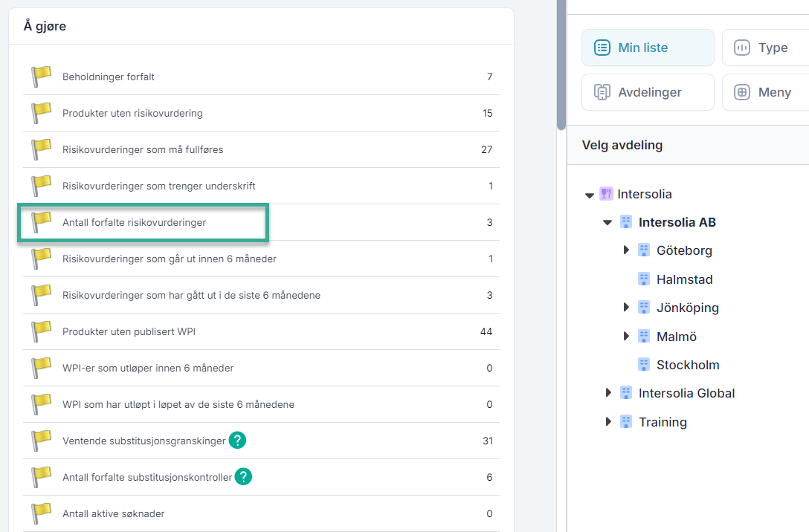809x532 pixels.
Task: Click the building icon for Göteborg
Action: (x=644, y=250)
